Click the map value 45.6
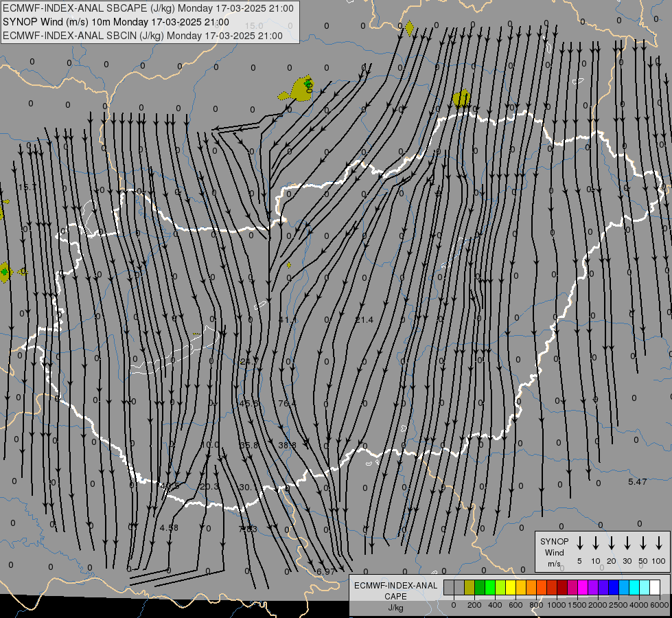Viewport: 672px width, 618px height. [x=249, y=403]
